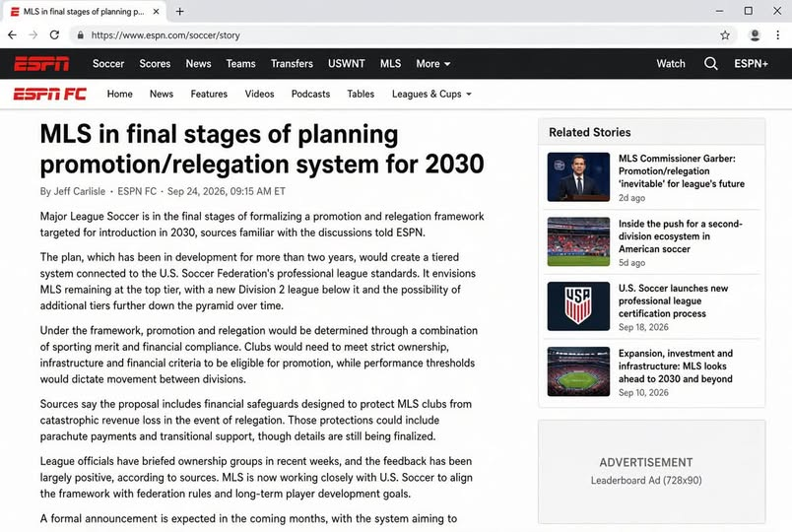Open Features in the ESPN FC subnav

(x=209, y=94)
